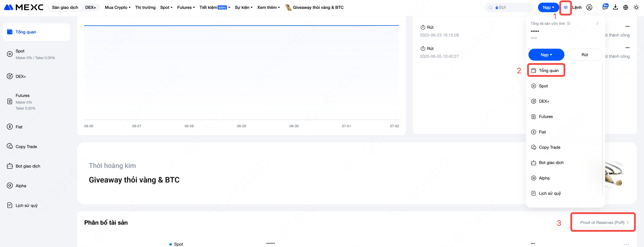Click gold bar icon beside Giveaway link
Screen dimensions: 644x247
click(288, 8)
